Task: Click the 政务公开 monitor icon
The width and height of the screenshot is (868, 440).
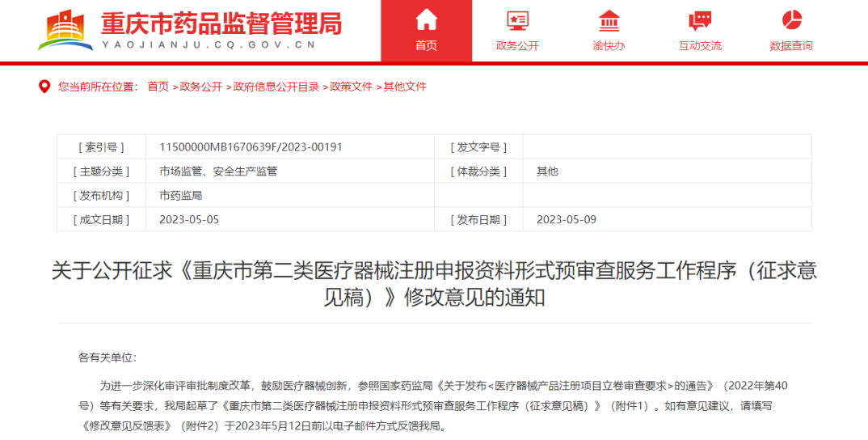Action: click(517, 19)
